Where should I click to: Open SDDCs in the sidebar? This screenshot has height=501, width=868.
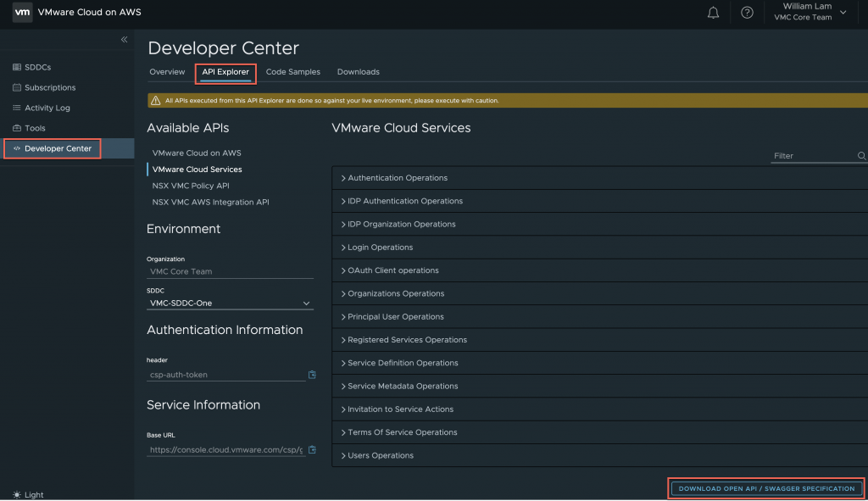point(37,67)
